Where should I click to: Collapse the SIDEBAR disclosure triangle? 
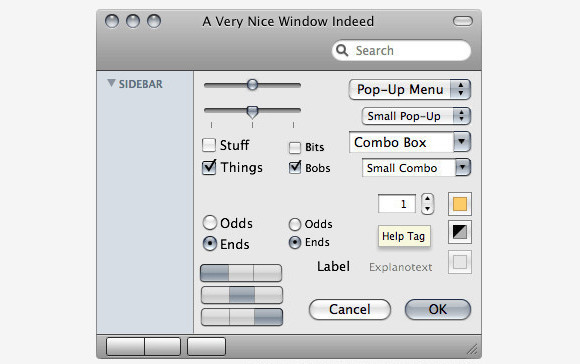[111, 83]
